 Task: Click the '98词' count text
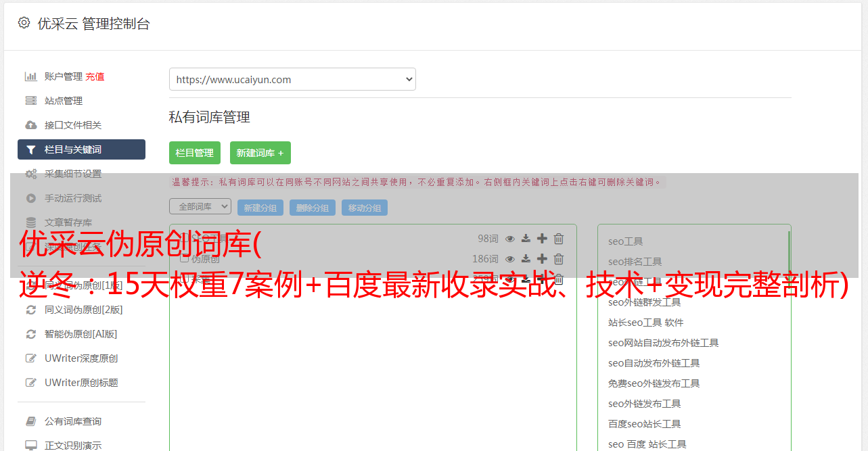(x=488, y=239)
